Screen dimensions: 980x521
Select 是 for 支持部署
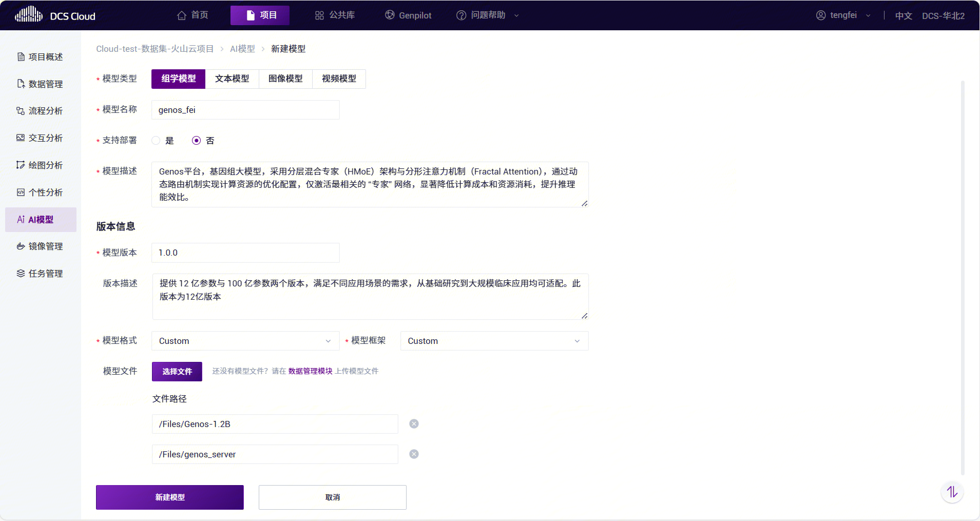(156, 141)
